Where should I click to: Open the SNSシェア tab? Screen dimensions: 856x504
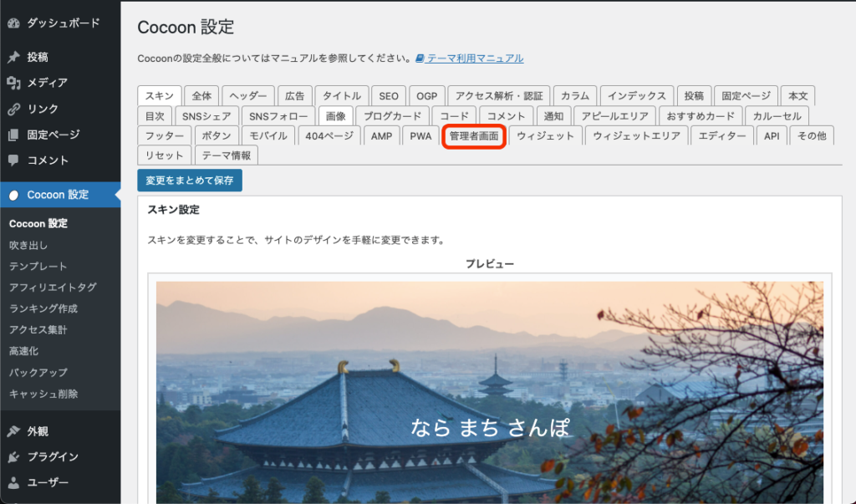click(206, 116)
